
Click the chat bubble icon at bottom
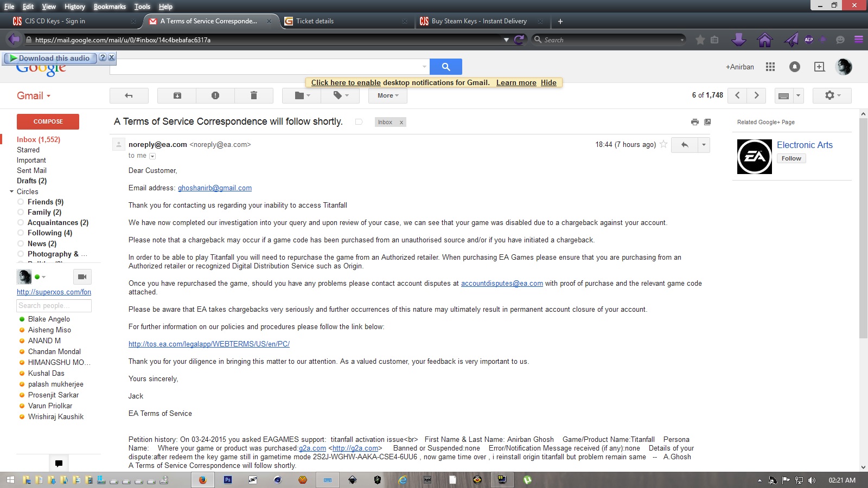(59, 463)
